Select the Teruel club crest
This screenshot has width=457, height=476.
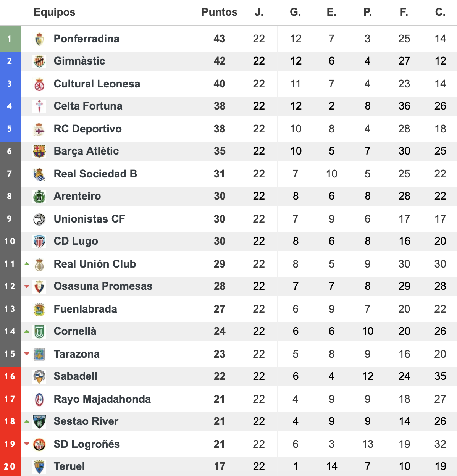coord(39,467)
